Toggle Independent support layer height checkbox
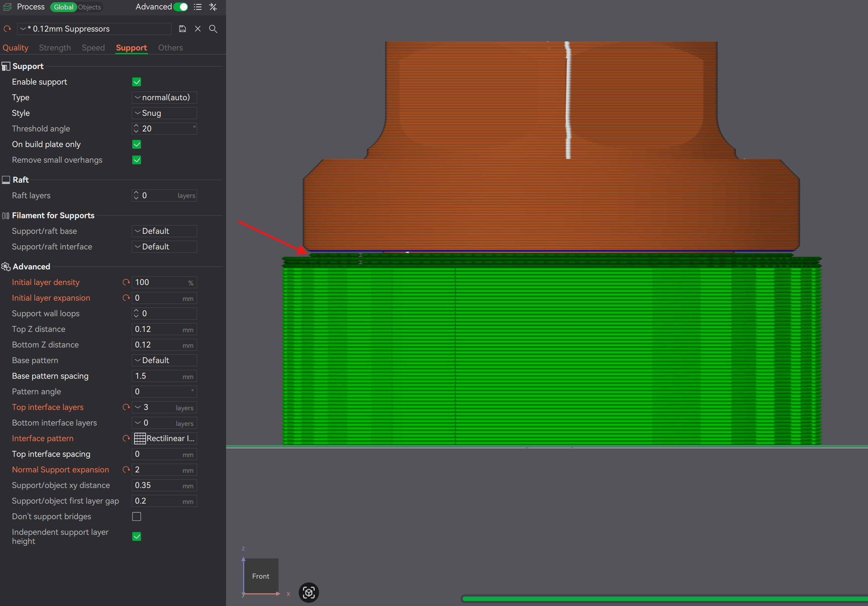The image size is (868, 606). pyautogui.click(x=137, y=536)
